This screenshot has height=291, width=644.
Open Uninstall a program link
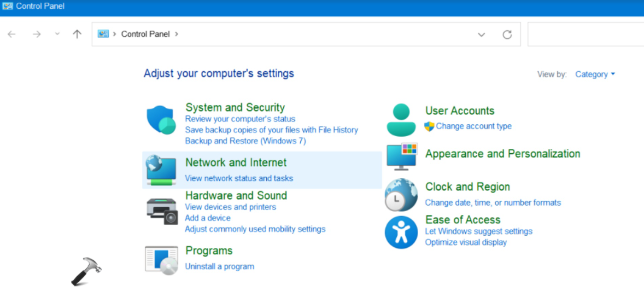[219, 266]
